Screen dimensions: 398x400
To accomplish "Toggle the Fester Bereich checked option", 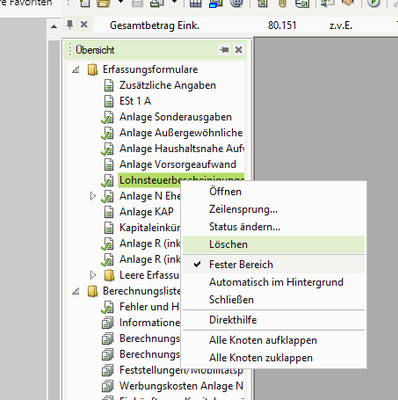I will coord(274,265).
